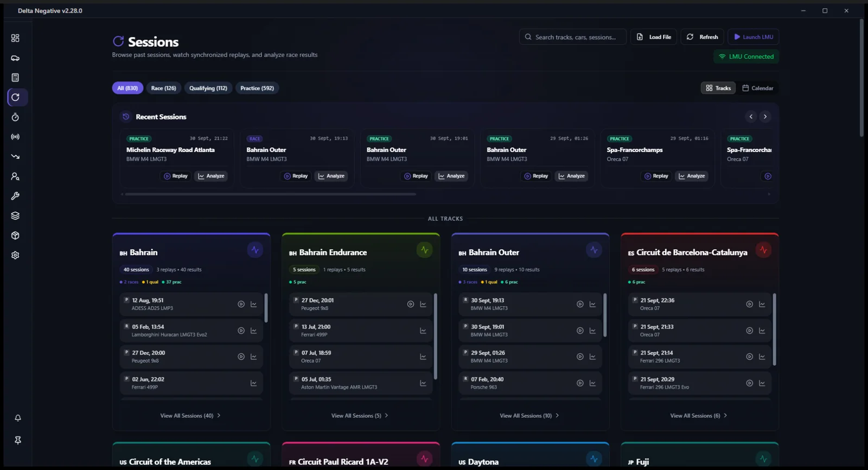Click Replay on Spa-Francorchamps 29 Sept 01:16 session
868x470 pixels.
(655, 176)
